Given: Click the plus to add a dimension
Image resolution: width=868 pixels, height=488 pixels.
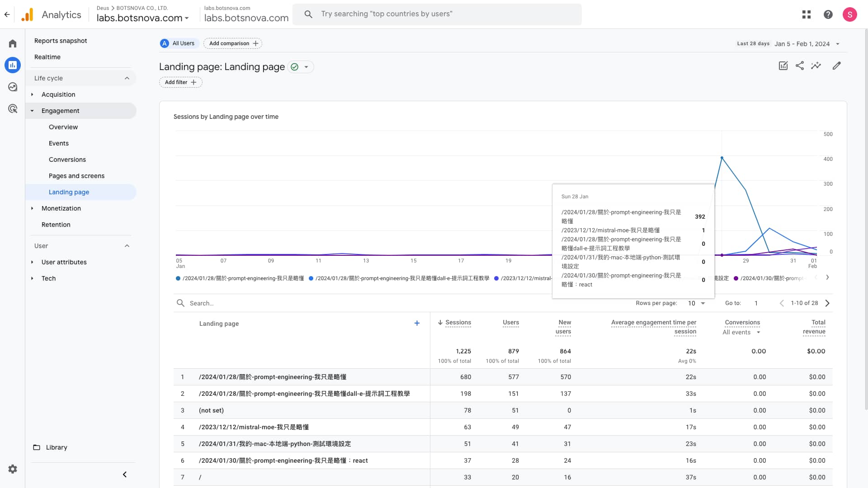Looking at the screenshot, I should (x=417, y=323).
